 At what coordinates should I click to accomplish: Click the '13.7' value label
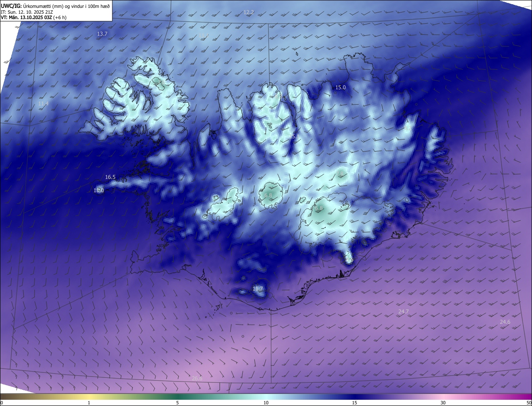coord(102,34)
